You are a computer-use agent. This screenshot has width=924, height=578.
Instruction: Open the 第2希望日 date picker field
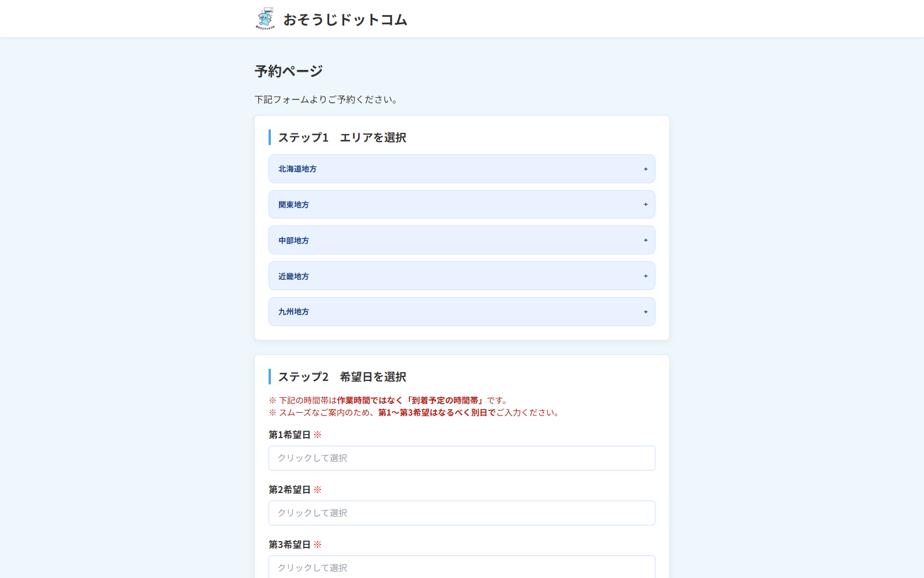(462, 513)
